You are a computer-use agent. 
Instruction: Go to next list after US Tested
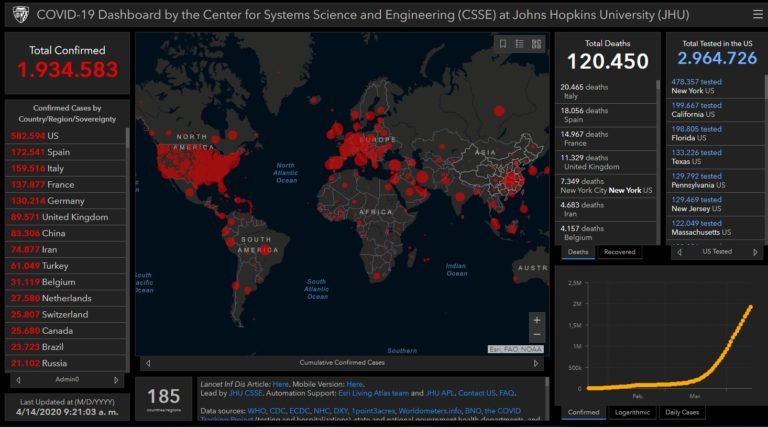click(755, 252)
